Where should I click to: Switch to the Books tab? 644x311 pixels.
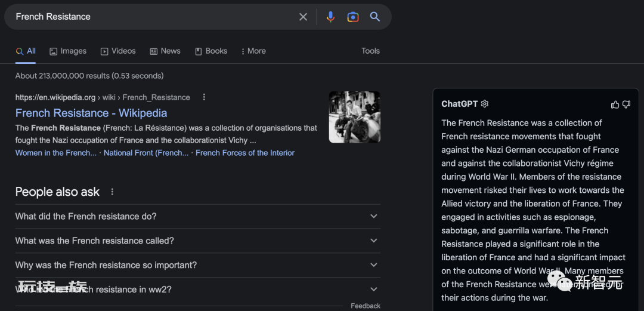point(211,51)
